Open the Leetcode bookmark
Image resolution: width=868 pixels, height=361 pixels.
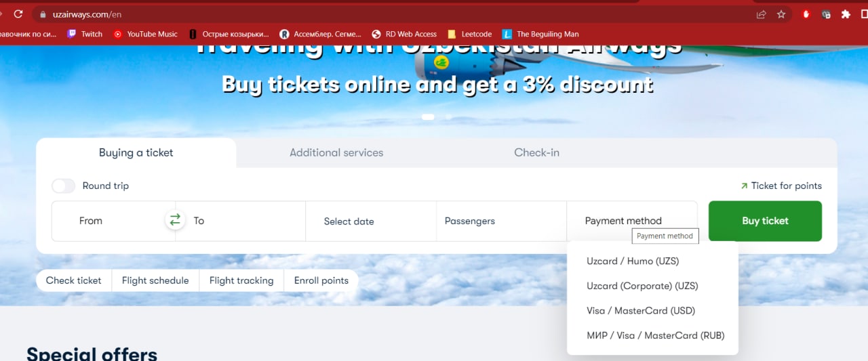470,34
